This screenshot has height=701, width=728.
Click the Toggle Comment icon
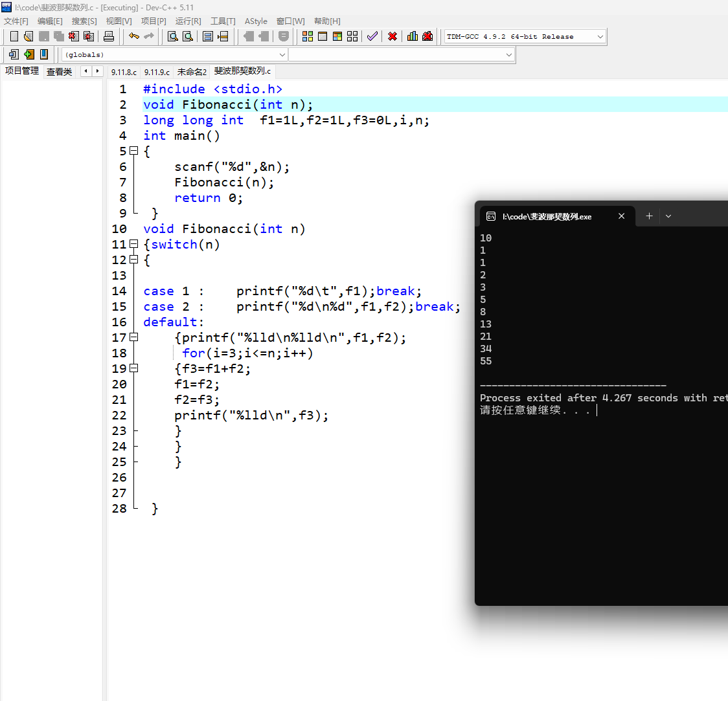pos(283,36)
